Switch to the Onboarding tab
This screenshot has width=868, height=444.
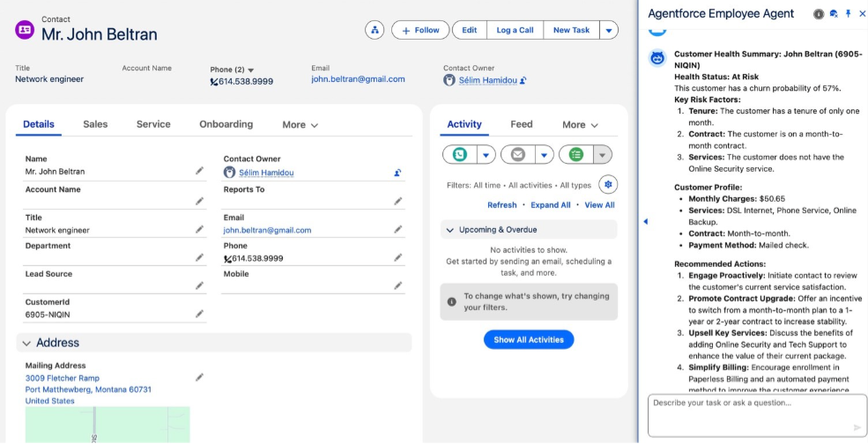coord(226,124)
